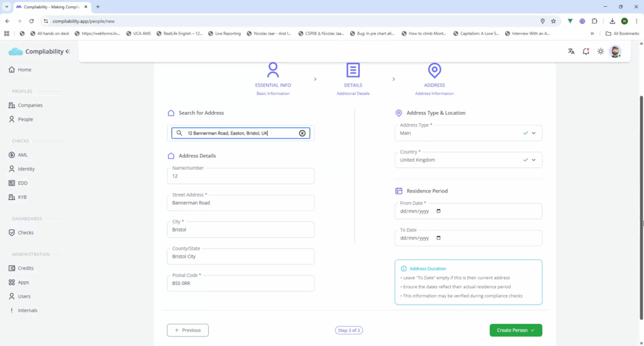The image size is (644, 346).
Task: Click the Create Person button
Action: 515,330
